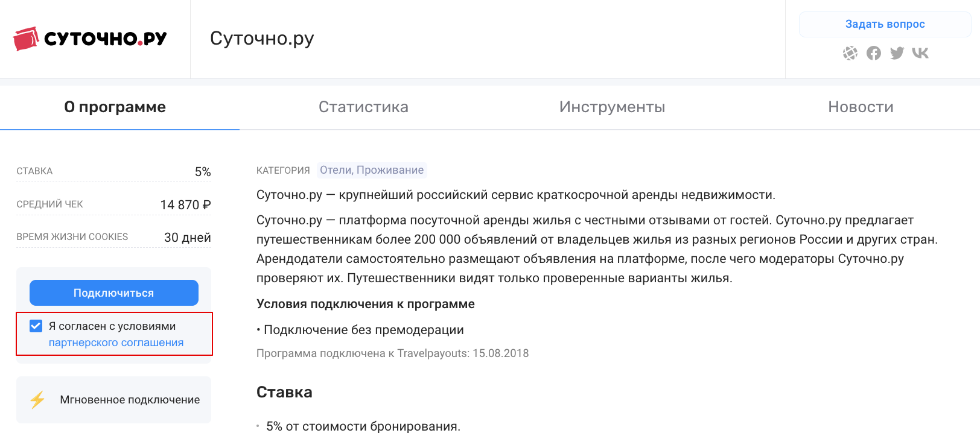Open the Twitter social icon
Screen dimensions: 980x433
(x=897, y=53)
